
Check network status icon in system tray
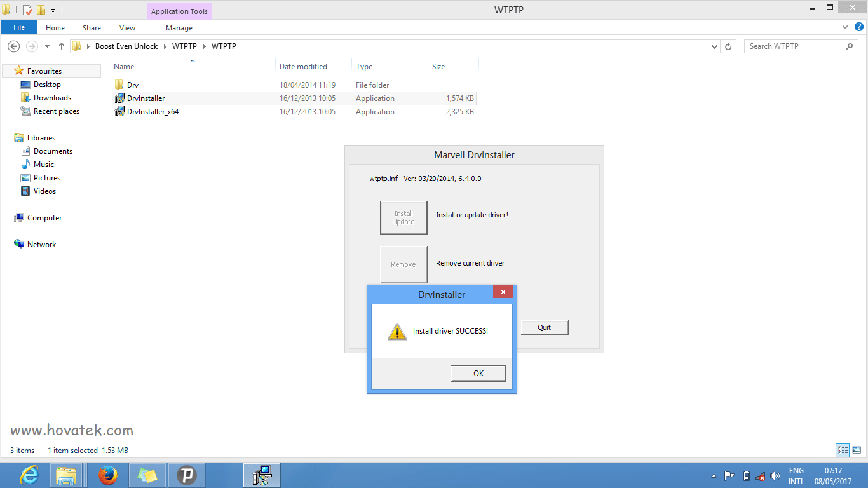click(x=760, y=475)
